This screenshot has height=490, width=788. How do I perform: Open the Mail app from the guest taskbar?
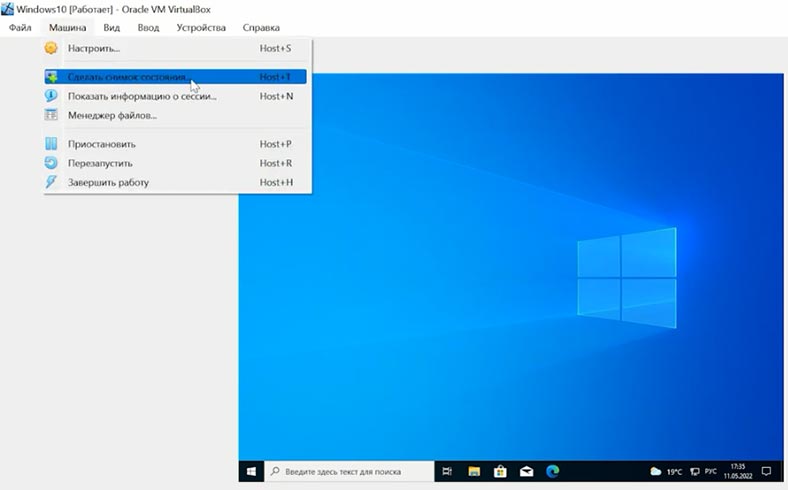[x=526, y=471]
